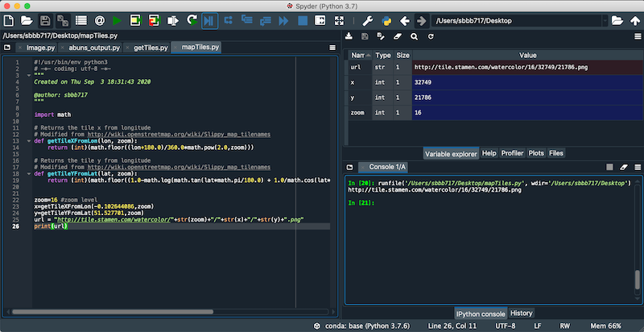Expand working directory path dropdown
The width and height of the screenshot is (644, 332).
[x=605, y=20]
